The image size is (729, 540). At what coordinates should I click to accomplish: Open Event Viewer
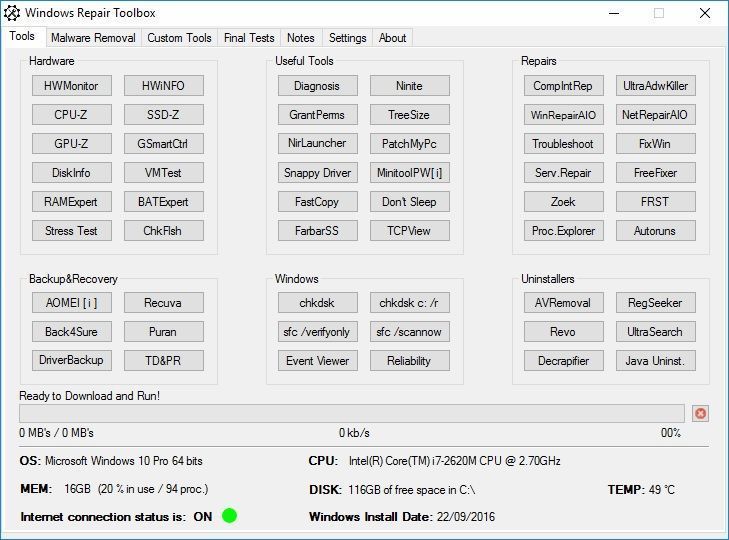pos(318,360)
